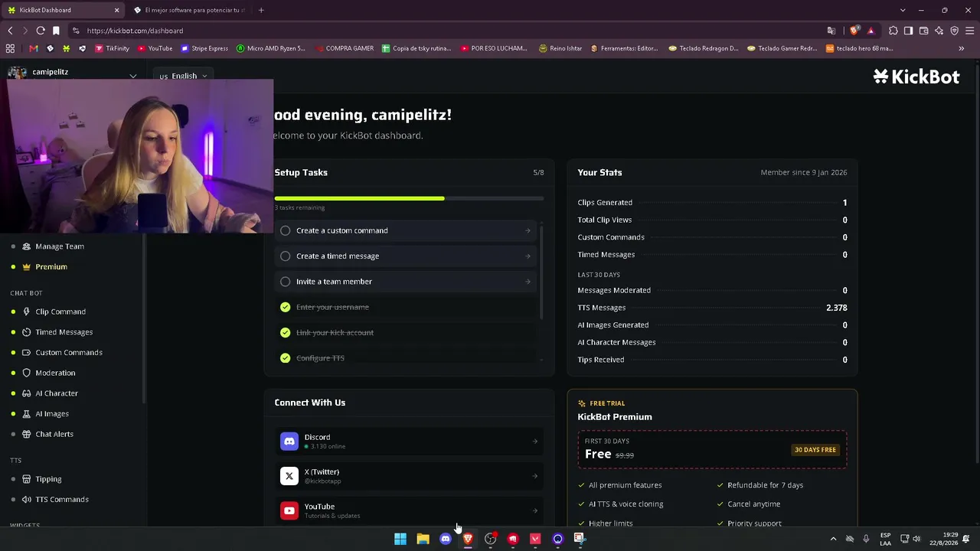Click the 30 DAYS FREE badge
980x551 pixels.
pos(815,450)
